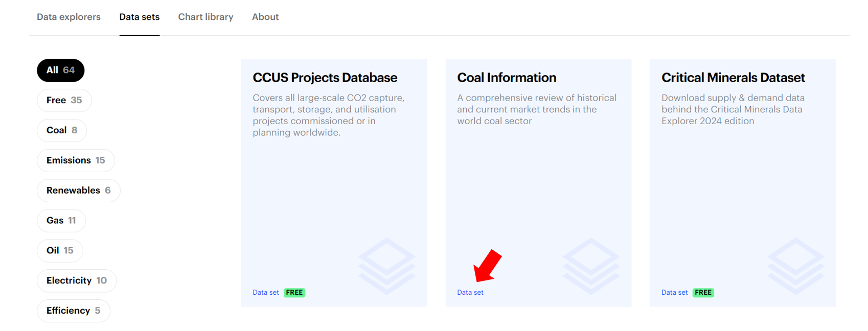868x331 pixels.
Task: Show only Renewables data sets
Action: click(78, 191)
